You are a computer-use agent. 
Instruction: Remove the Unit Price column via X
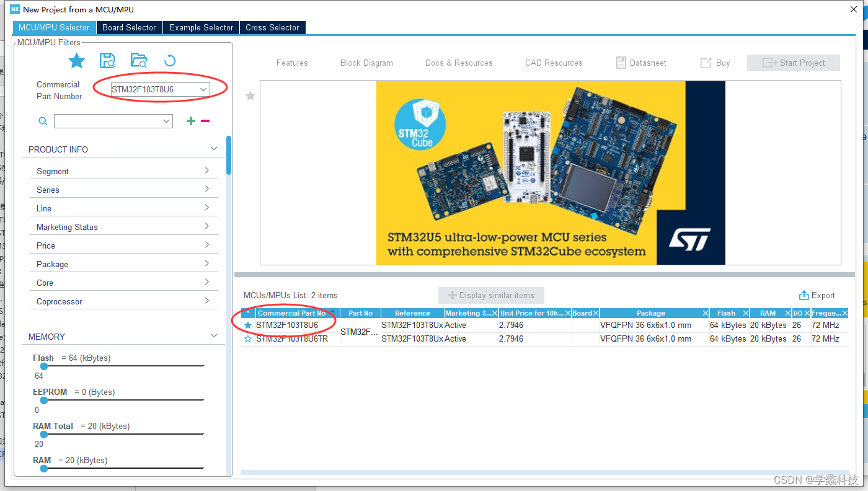coord(567,313)
